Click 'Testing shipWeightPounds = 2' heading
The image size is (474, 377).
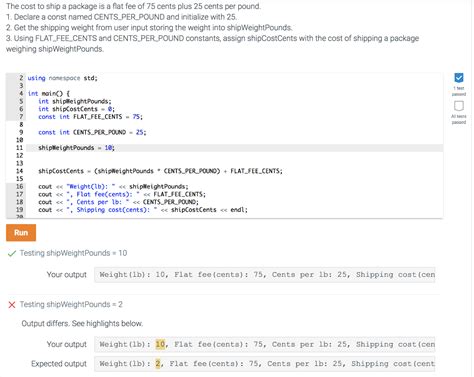(71, 304)
